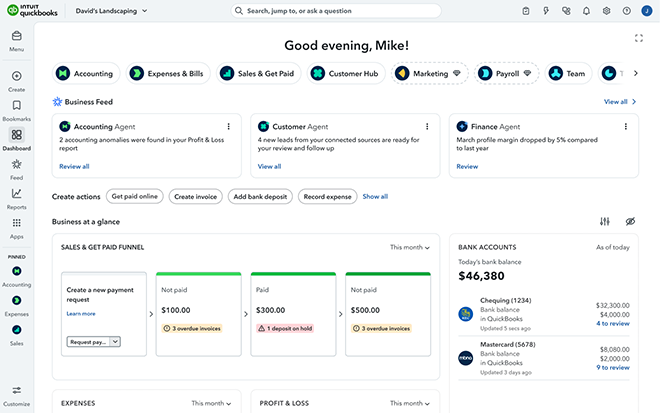
Task: Click View all in Customer Agent card
Action: (269, 167)
